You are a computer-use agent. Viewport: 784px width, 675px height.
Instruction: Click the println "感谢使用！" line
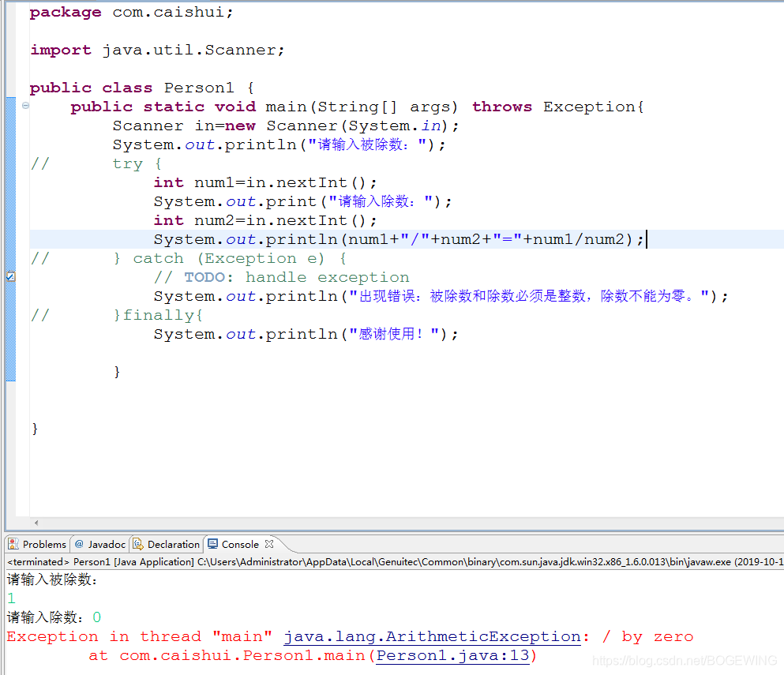(306, 334)
